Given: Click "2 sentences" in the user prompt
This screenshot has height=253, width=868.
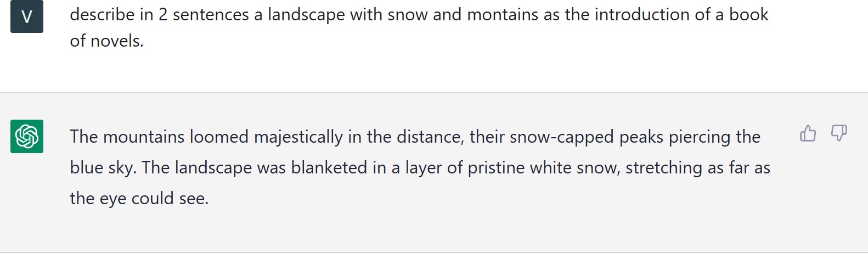Looking at the screenshot, I should (204, 15).
